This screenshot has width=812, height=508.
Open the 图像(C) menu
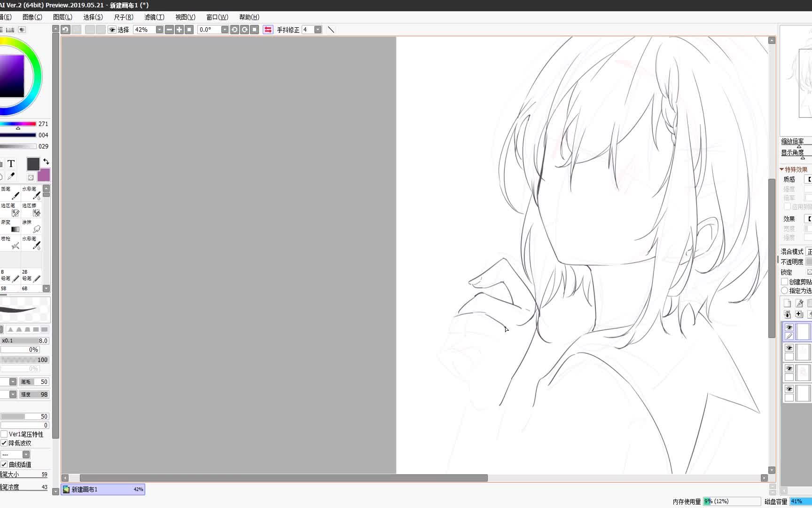(x=32, y=17)
